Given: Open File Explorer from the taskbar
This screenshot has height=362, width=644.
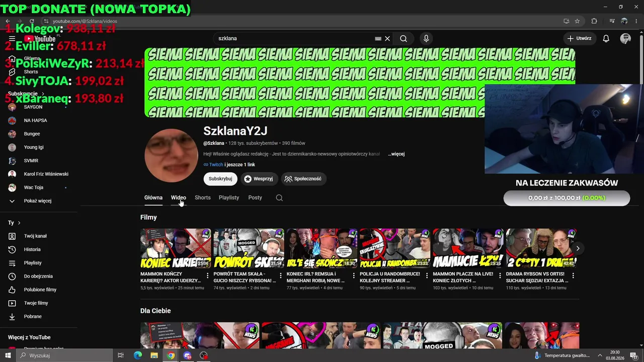Looking at the screenshot, I should pos(154,355).
